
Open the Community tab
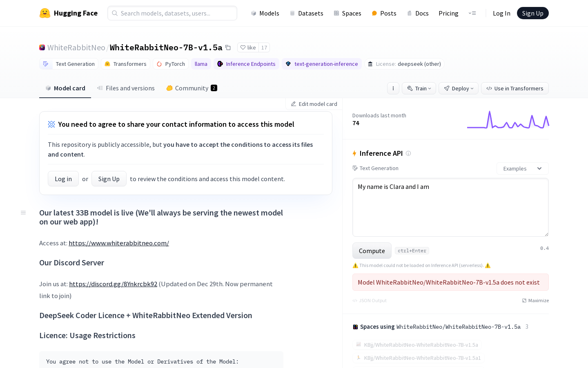point(192,88)
